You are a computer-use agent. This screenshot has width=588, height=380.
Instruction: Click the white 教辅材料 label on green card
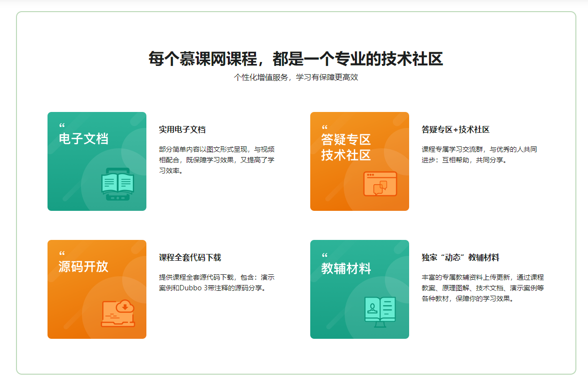click(x=346, y=269)
